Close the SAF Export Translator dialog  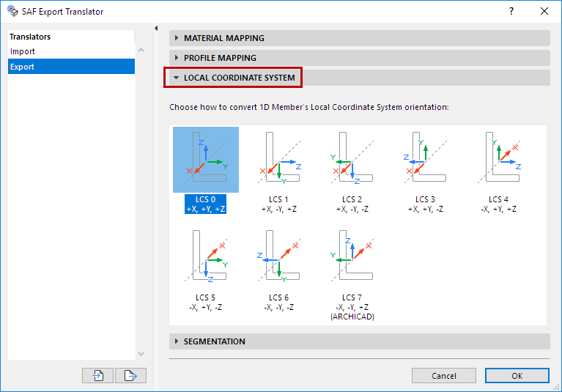[544, 11]
